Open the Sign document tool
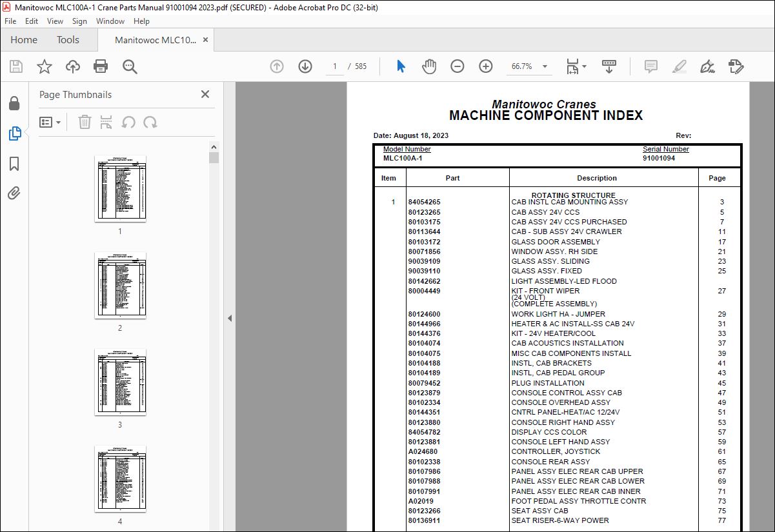The width and height of the screenshot is (775, 532). [707, 66]
